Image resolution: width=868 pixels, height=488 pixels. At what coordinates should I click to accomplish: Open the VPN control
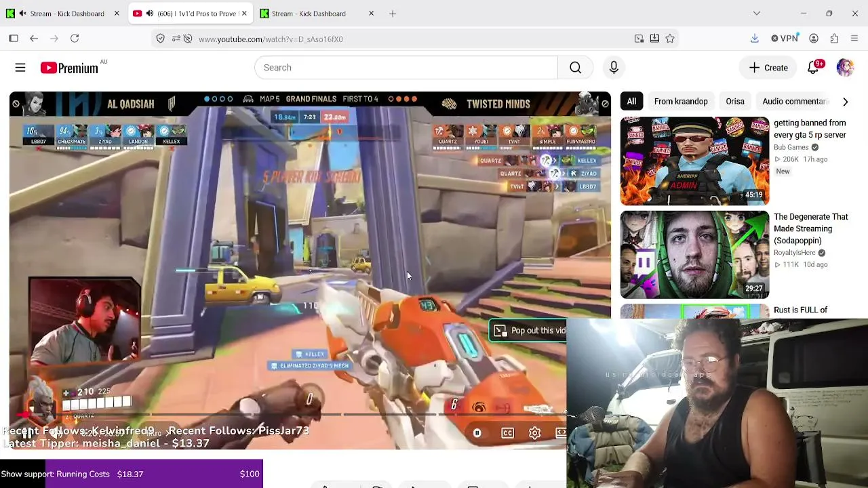pyautogui.click(x=785, y=39)
